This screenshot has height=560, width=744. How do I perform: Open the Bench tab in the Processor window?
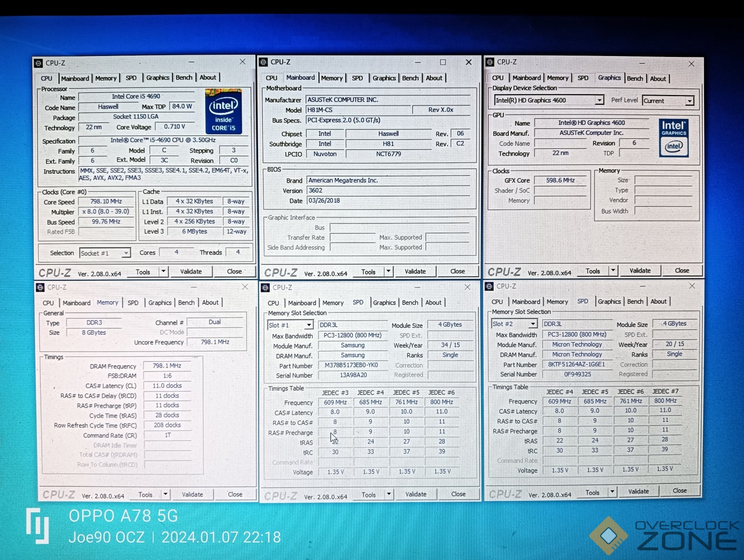point(184,77)
